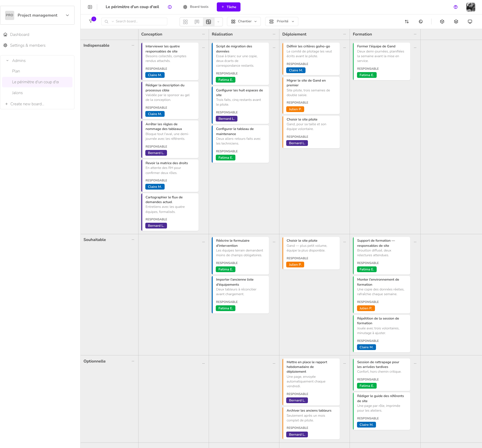482x448 pixels.
Task: Create new board
Action: (x=25, y=104)
